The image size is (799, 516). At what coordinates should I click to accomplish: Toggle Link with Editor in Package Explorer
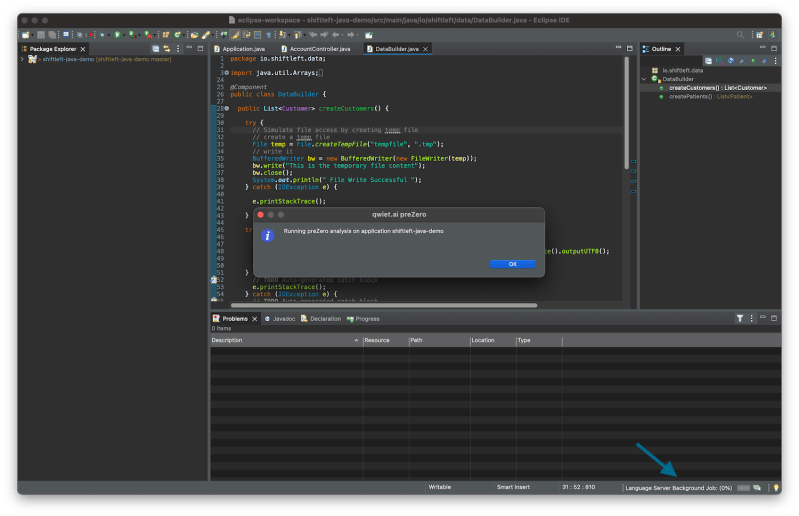click(x=167, y=49)
